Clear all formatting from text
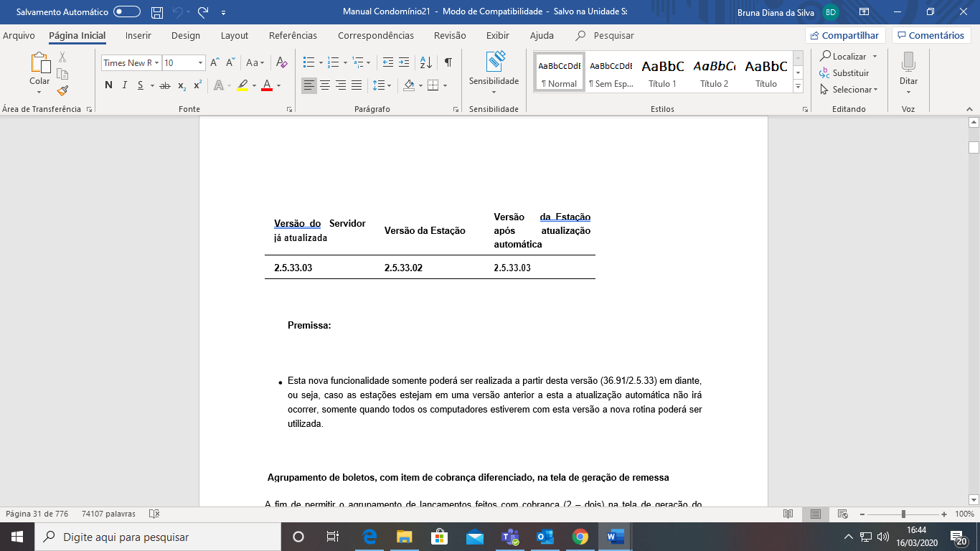This screenshot has width=980, height=551. [x=282, y=63]
